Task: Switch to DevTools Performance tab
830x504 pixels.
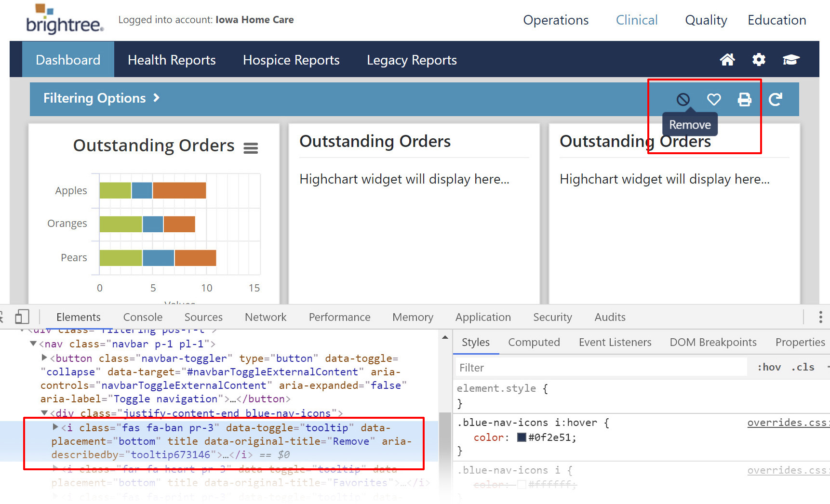Action: coord(340,317)
